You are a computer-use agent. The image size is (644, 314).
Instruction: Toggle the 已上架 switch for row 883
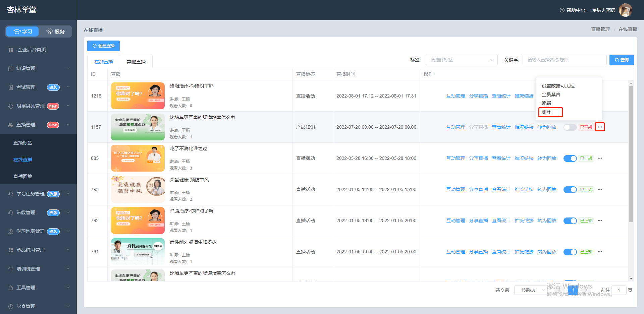(570, 158)
